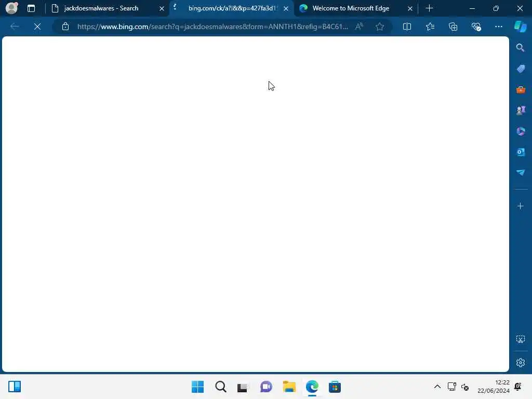Open Read aloud in address bar
The height and width of the screenshot is (399, 532).
[x=359, y=26]
